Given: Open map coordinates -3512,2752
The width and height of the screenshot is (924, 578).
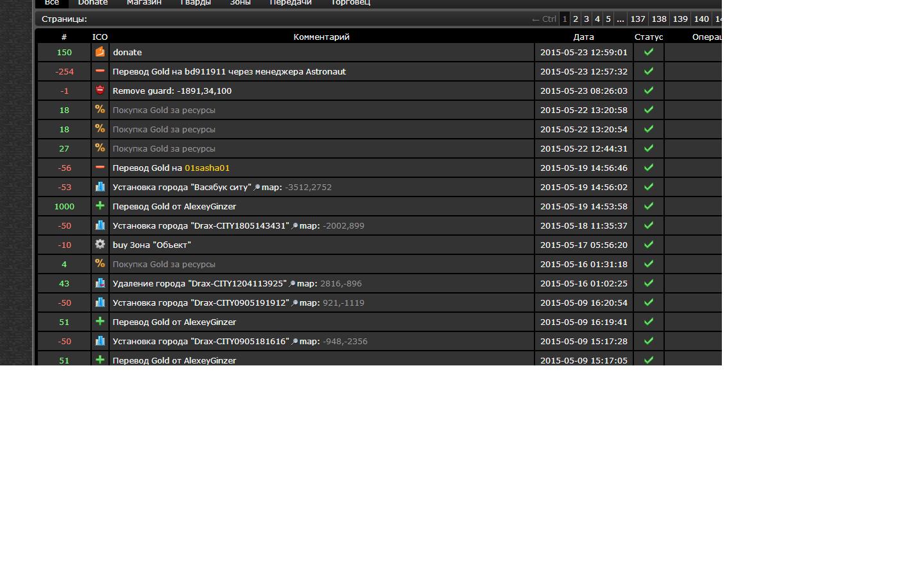Looking at the screenshot, I should point(308,187).
